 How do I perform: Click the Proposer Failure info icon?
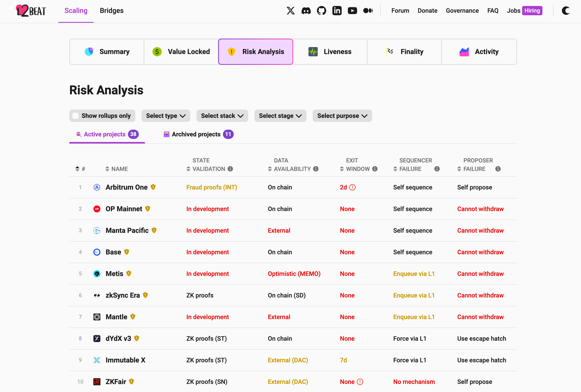[498, 169]
